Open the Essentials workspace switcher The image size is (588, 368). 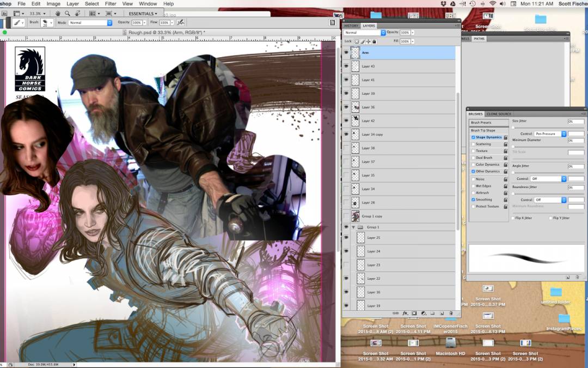pyautogui.click(x=143, y=13)
